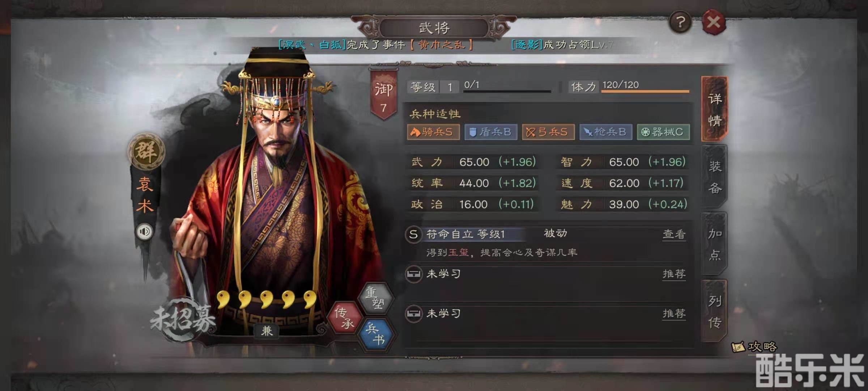The width and height of the screenshot is (868, 391).
Task: Open the red 传承 hexagon button
Action: 345,317
